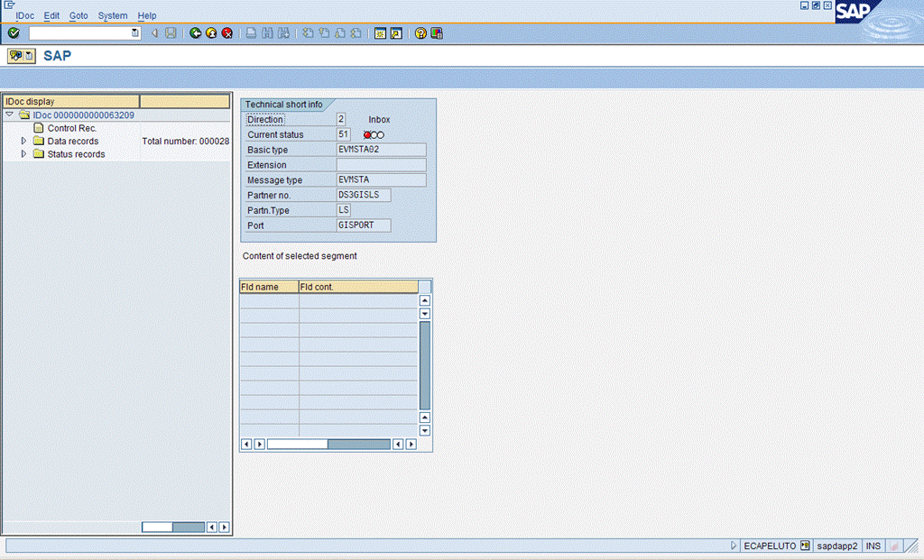The image size is (924, 560).
Task: Click the Message type field EVMSTA
Action: click(x=382, y=180)
